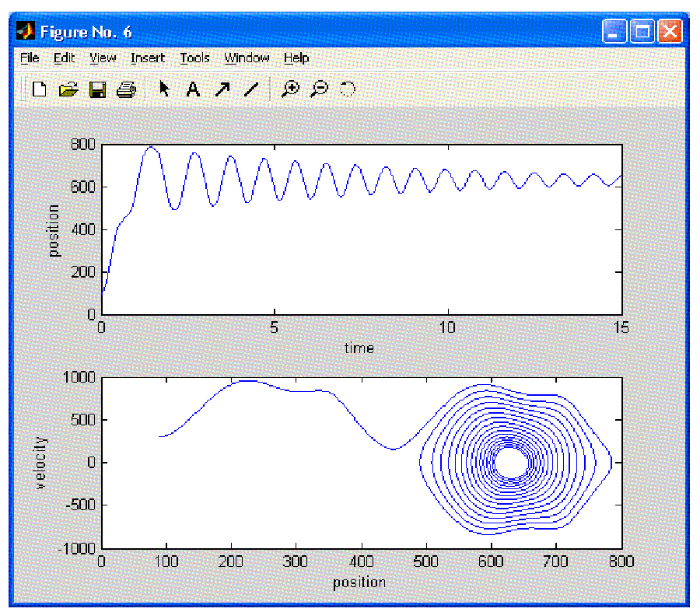This screenshot has width=700, height=612.
Task: Open the Tools menu
Action: (x=194, y=58)
